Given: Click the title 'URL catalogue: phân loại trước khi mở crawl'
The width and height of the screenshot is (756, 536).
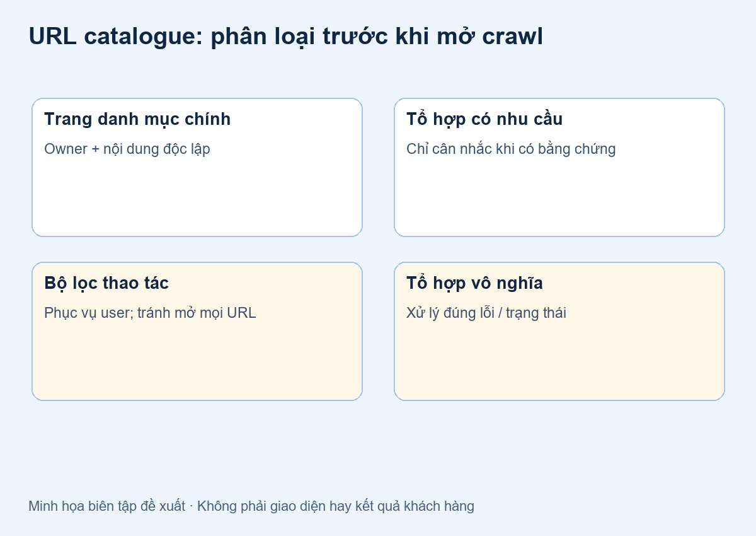Looking at the screenshot, I should click(x=286, y=37).
